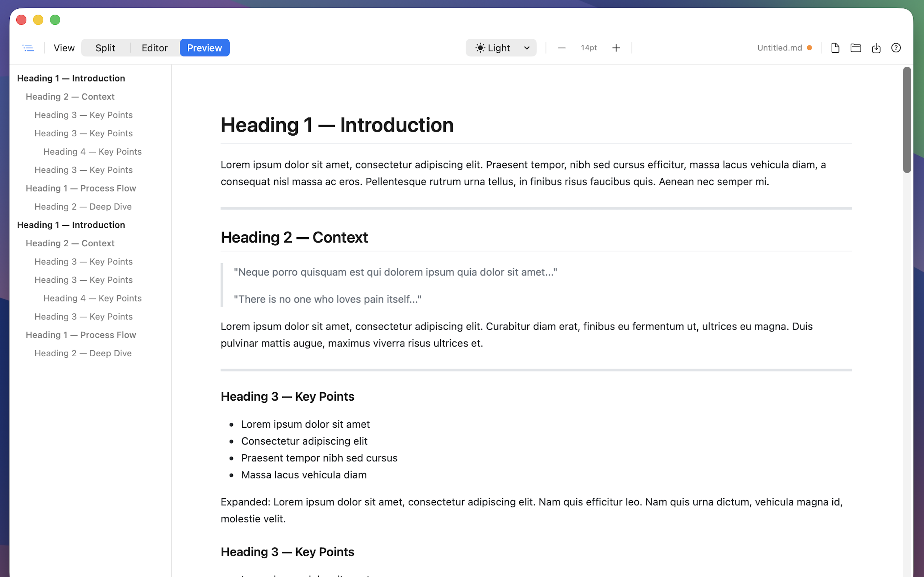924x577 pixels.
Task: Select "Heading 1 — Introduction" in the outline
Action: coord(71,78)
